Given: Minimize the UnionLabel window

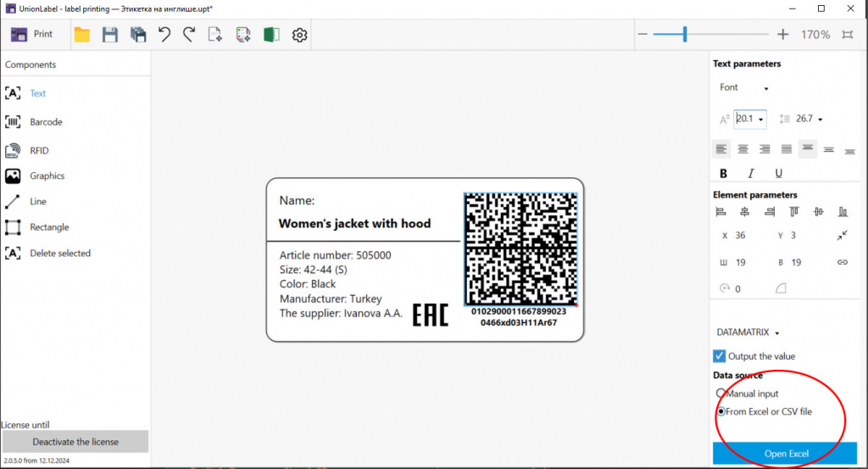Looking at the screenshot, I should pyautogui.click(x=793, y=8).
